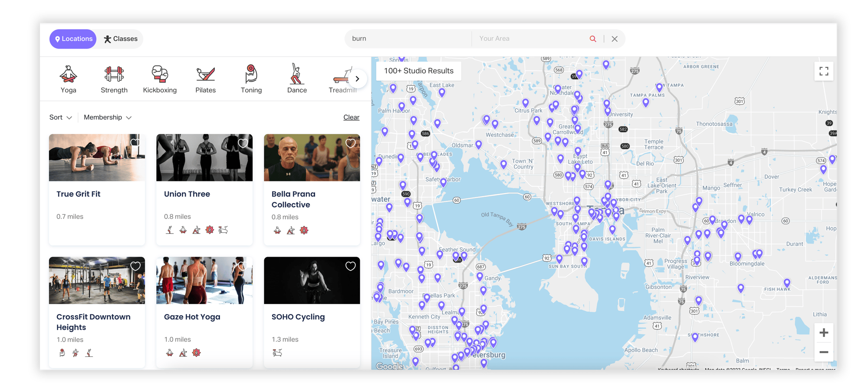Select the Locations tab
868x389 pixels.
click(x=73, y=39)
